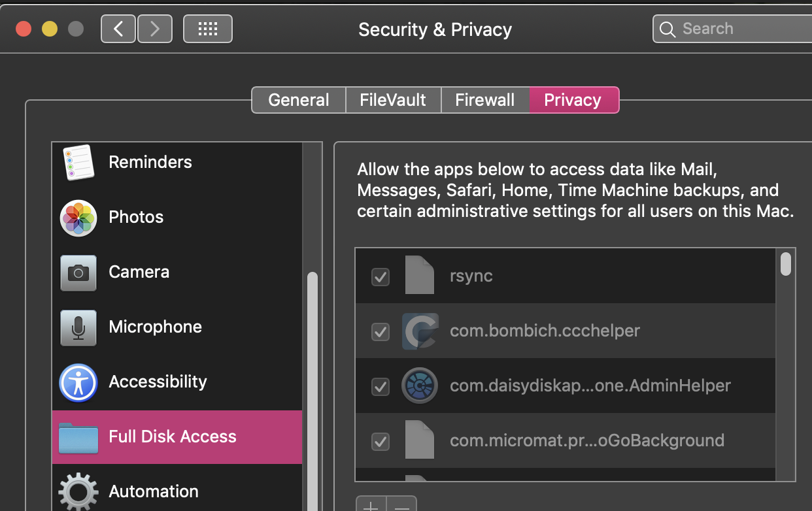Toggle the com.daisydiskapp AdminHelper checkbox
Screen dimensions: 812x511
[x=381, y=386]
